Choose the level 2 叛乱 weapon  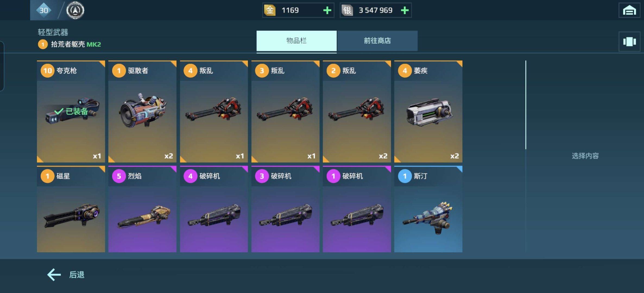(x=357, y=112)
